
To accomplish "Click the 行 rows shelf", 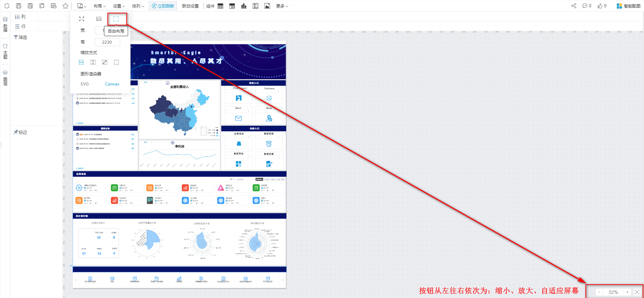I will (20, 26).
